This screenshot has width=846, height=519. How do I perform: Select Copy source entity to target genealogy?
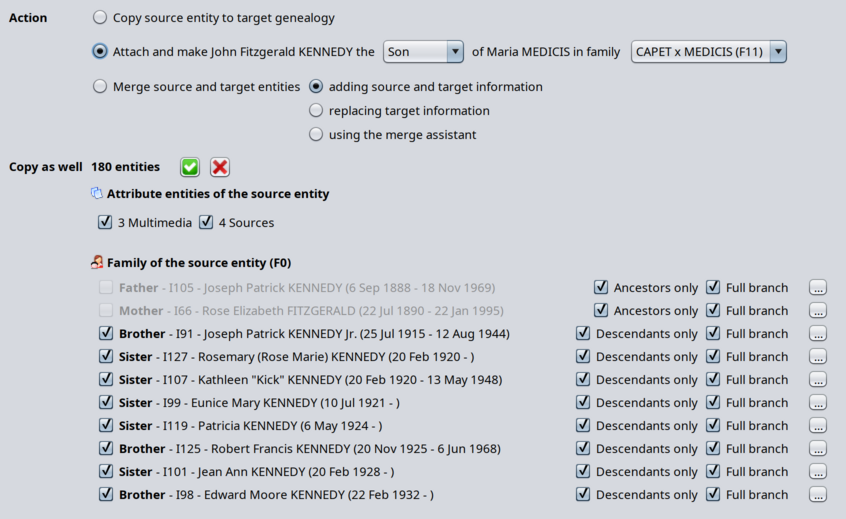(100, 18)
